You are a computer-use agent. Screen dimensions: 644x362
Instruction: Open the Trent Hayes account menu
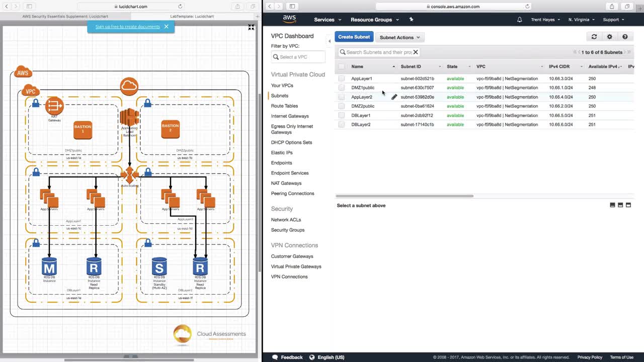546,20
